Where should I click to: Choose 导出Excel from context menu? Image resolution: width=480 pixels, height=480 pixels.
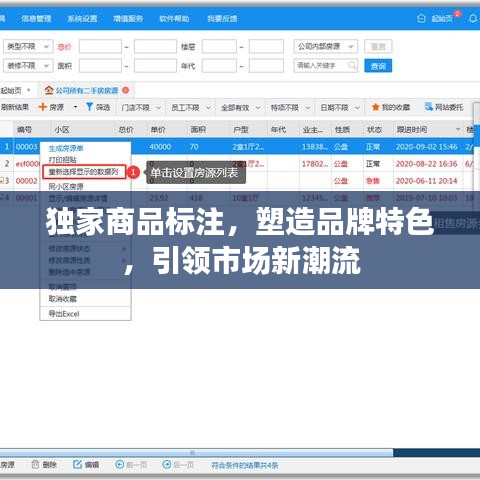[x=64, y=314]
